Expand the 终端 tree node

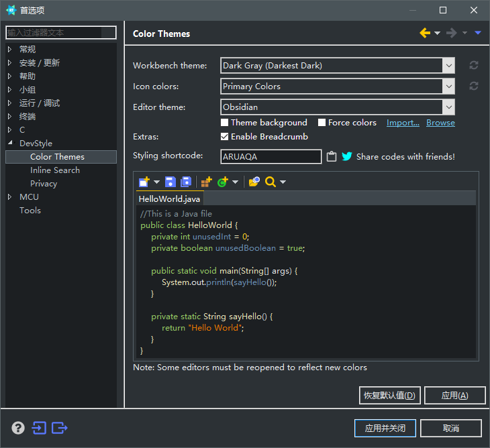pos(9,116)
